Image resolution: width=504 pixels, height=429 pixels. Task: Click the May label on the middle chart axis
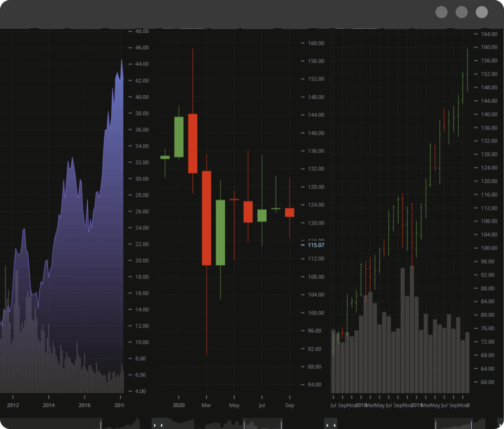pos(234,405)
